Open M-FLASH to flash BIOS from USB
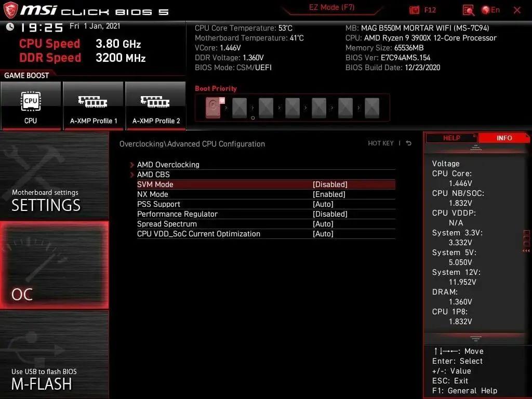This screenshot has height=399, width=532. 54,355
